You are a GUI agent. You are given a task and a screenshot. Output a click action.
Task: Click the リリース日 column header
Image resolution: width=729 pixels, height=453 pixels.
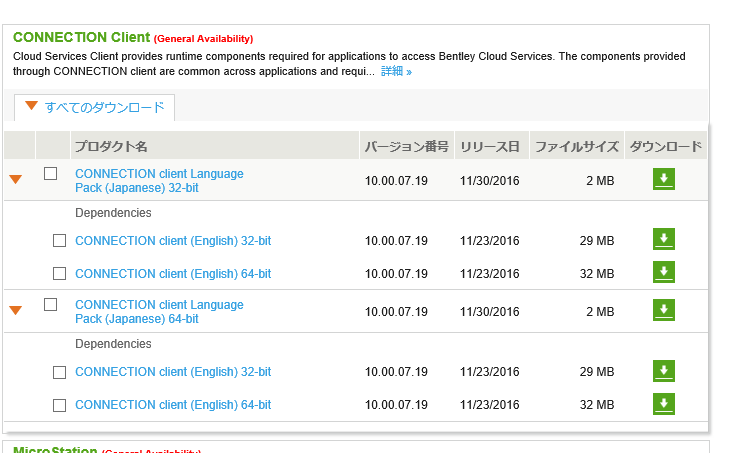tap(490, 147)
